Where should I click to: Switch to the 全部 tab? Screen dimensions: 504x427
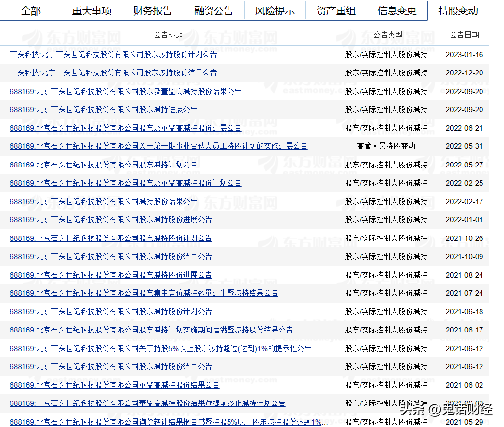coord(30,11)
